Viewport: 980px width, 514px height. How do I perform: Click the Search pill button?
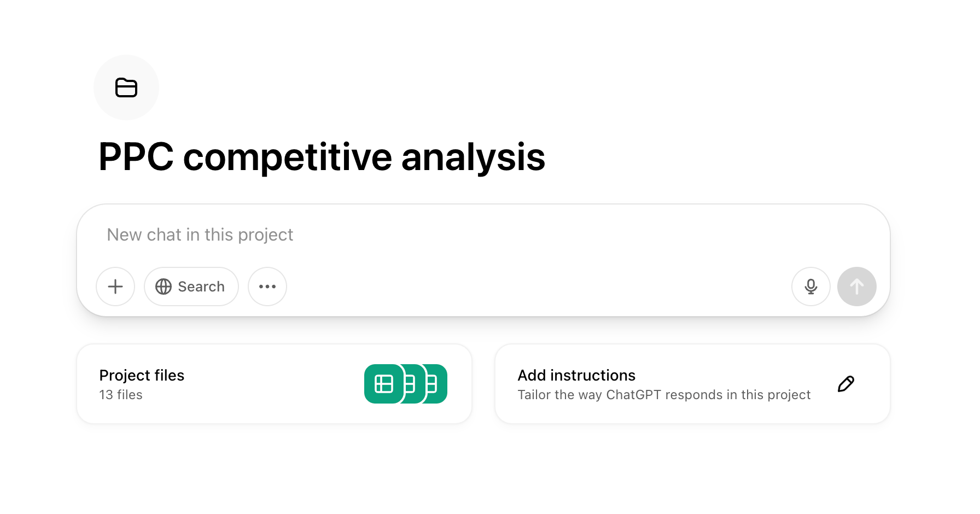(x=191, y=287)
